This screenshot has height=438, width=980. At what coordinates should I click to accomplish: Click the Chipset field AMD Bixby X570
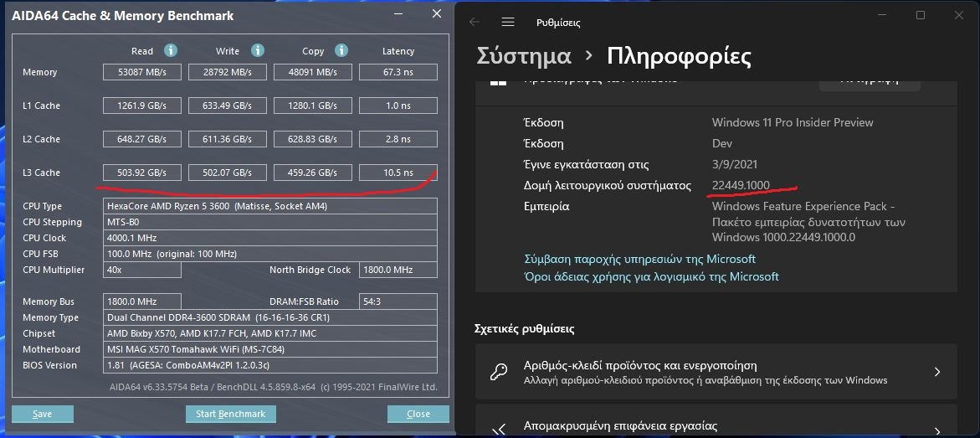pos(270,333)
